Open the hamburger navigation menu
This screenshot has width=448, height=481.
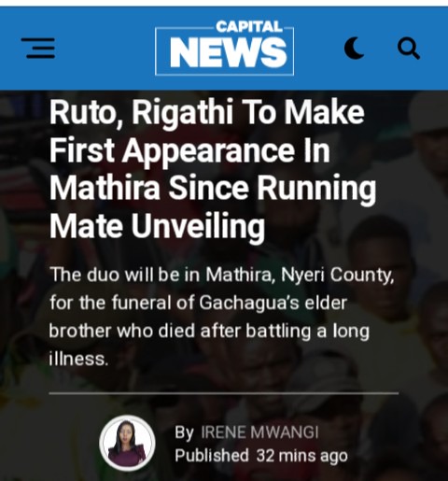tap(38, 49)
